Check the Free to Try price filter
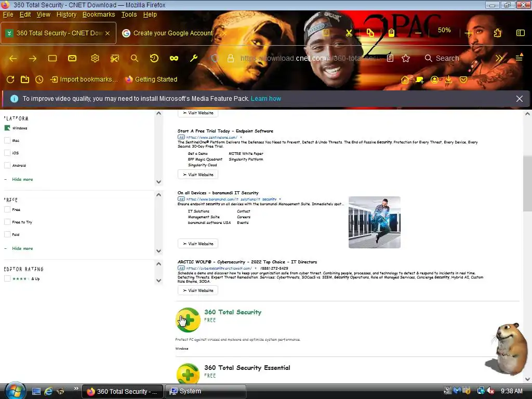 7,222
